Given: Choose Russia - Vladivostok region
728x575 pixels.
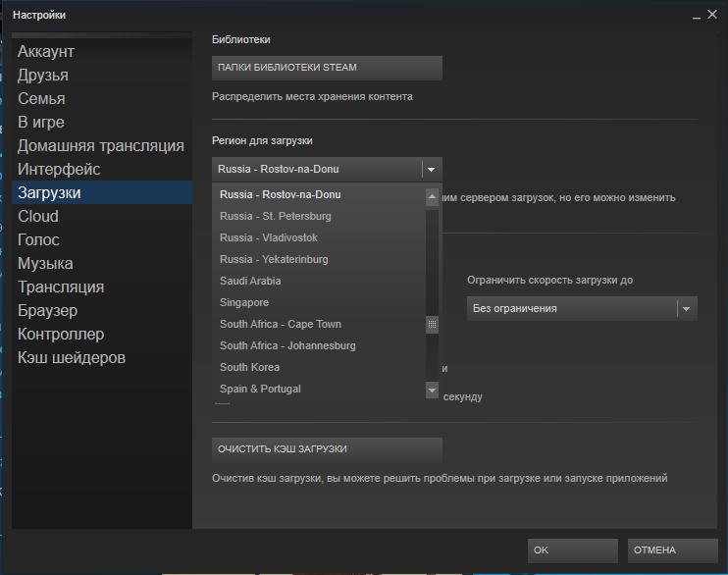Looking at the screenshot, I should pyautogui.click(x=319, y=237).
